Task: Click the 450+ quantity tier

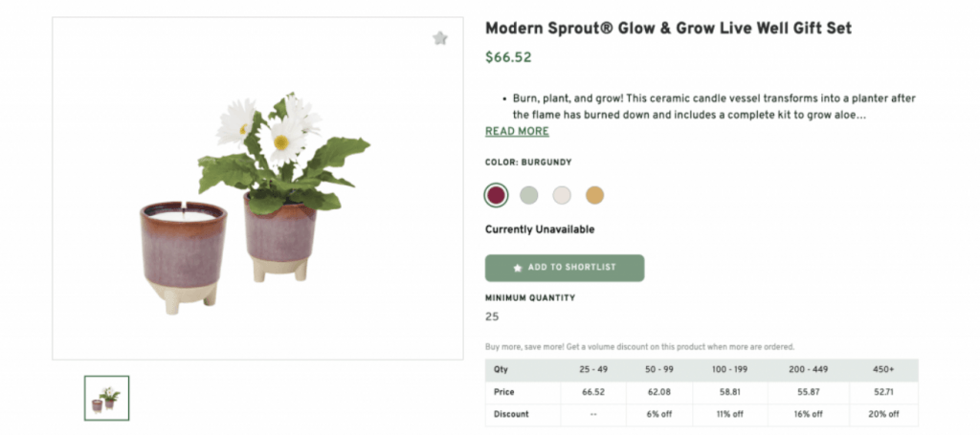Action: (882, 370)
